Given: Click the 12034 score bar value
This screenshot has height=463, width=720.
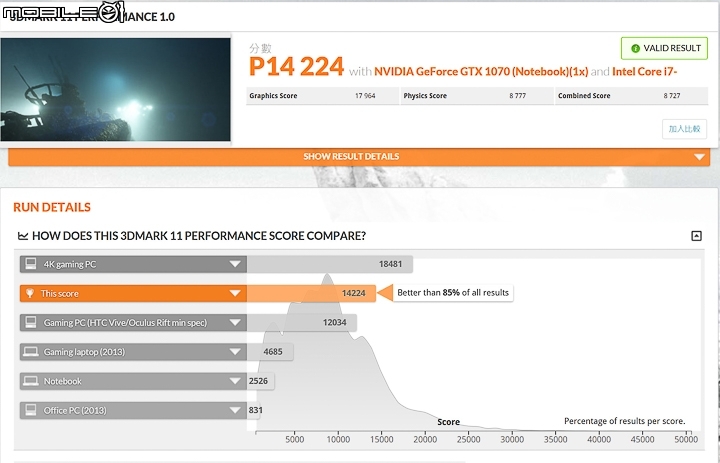Looking at the screenshot, I should 334,322.
